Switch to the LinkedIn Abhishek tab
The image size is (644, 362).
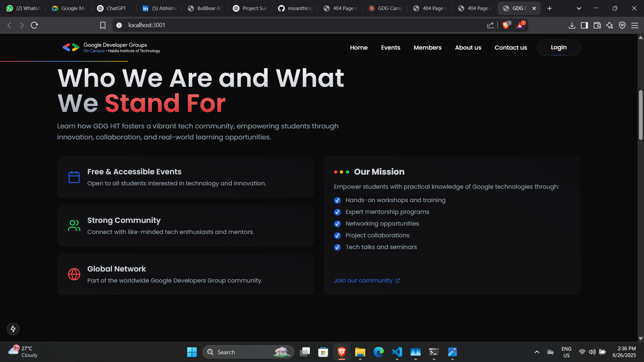tap(160, 8)
